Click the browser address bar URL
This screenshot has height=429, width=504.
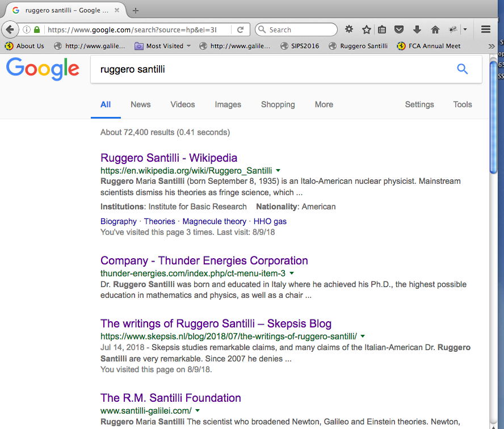click(132, 30)
